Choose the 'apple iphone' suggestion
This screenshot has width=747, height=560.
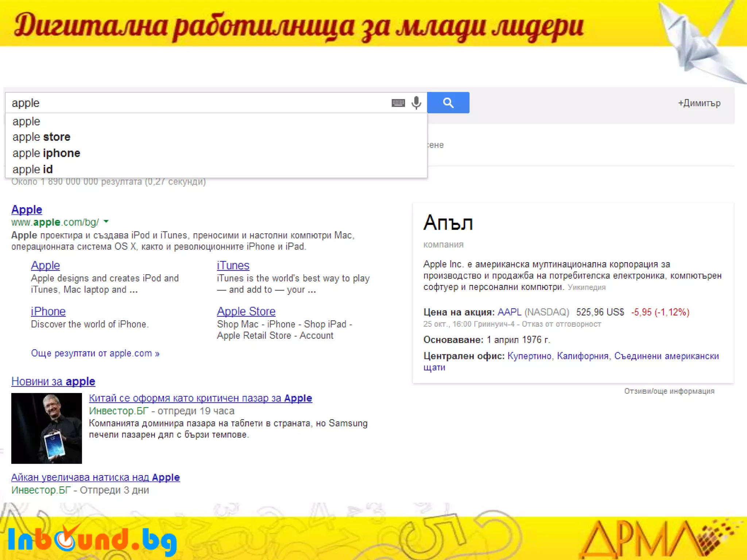click(46, 153)
